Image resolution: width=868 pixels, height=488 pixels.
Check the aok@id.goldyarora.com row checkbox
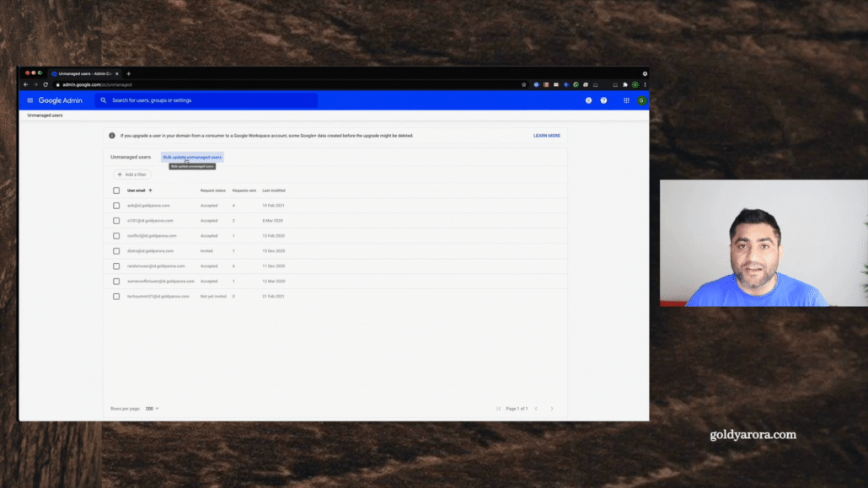(x=116, y=206)
